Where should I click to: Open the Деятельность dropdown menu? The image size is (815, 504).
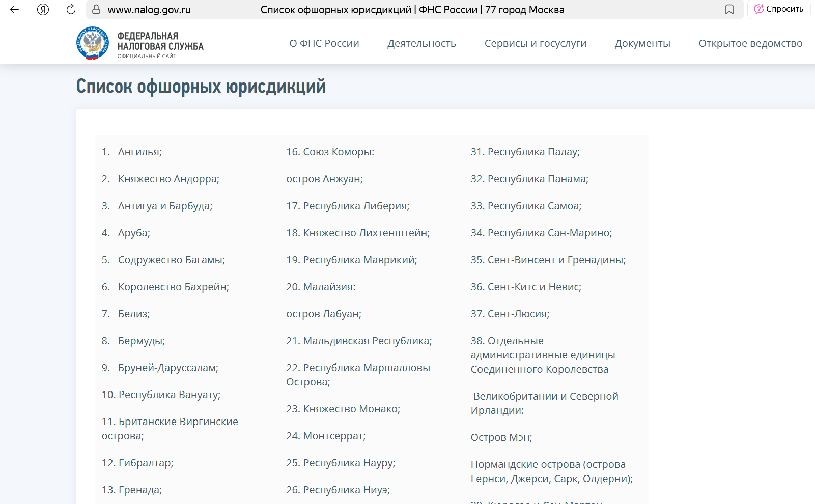(422, 43)
